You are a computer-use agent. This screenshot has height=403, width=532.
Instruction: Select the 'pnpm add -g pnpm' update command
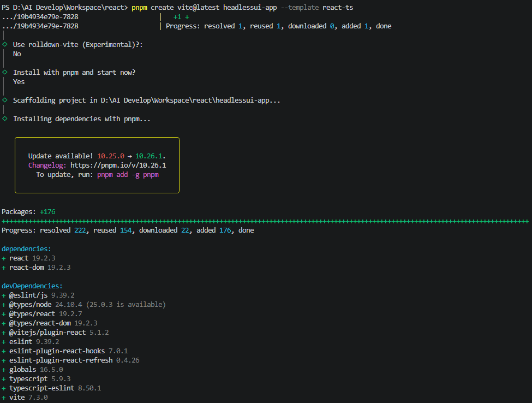click(128, 175)
